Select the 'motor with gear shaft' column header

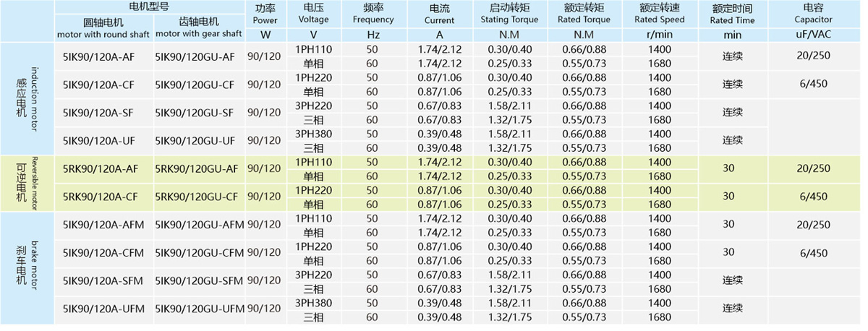197,27
